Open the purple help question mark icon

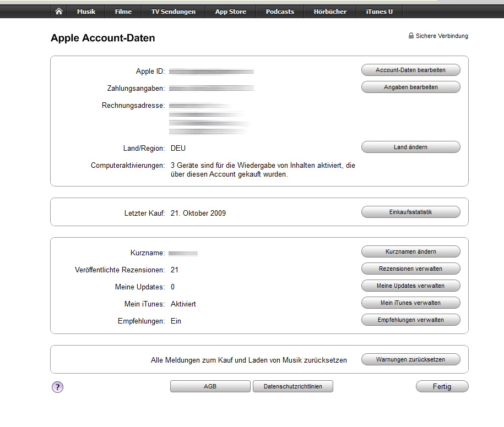[57, 387]
